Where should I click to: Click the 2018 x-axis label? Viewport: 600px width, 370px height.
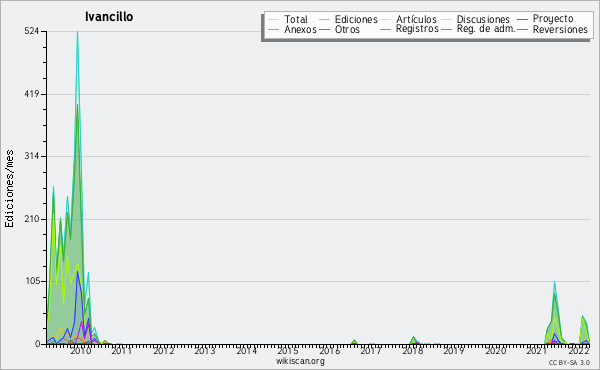412,350
